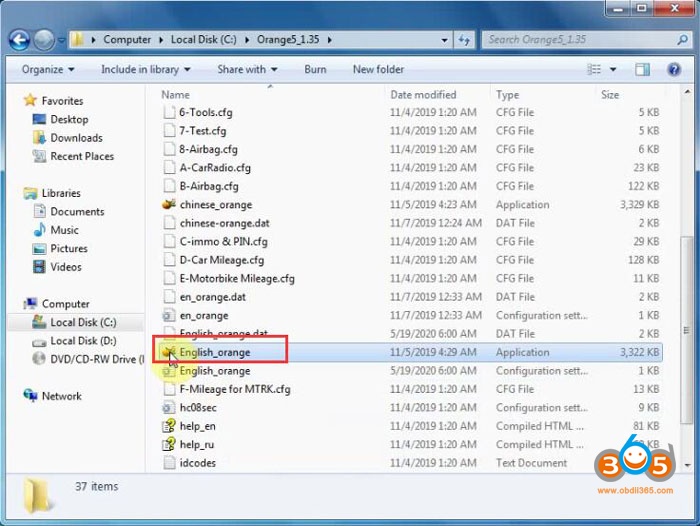Select the E-Motorbike Mileage.cfg file icon
The height and width of the screenshot is (526, 700).
coord(169,279)
